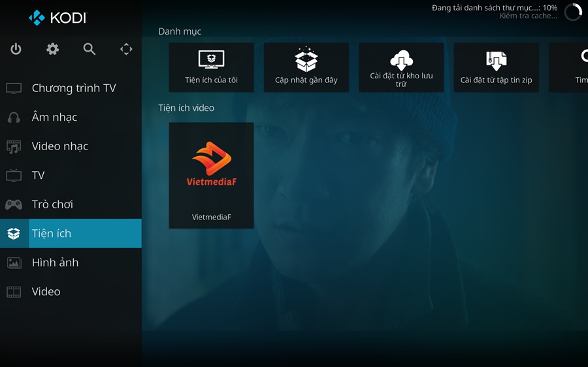Open settings via gear icon

point(52,49)
